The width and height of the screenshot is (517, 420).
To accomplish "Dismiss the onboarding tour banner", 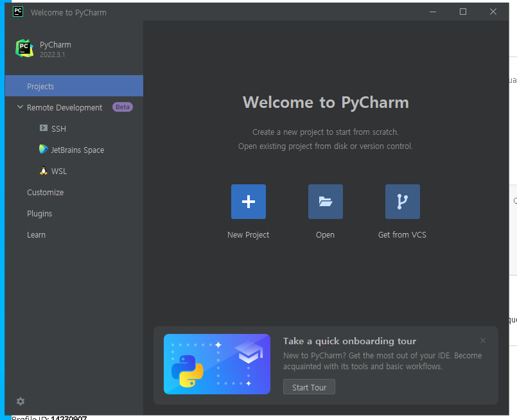I will pyautogui.click(x=483, y=340).
